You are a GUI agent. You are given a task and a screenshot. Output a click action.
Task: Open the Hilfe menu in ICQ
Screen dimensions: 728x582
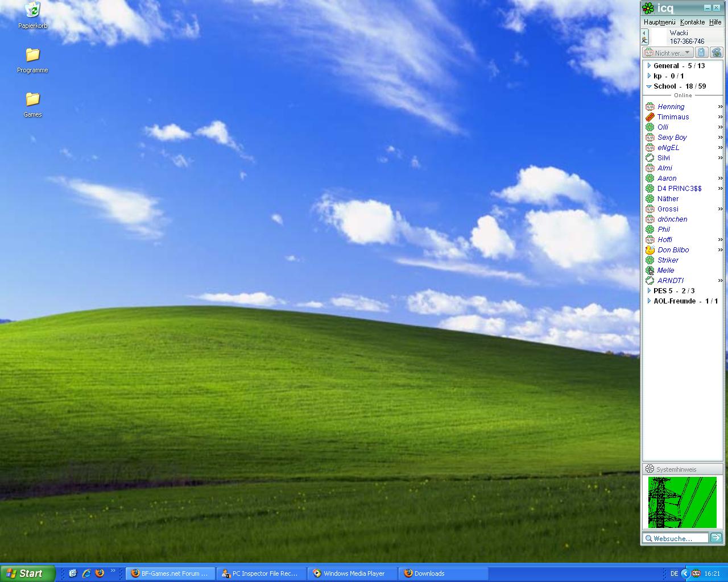point(715,22)
